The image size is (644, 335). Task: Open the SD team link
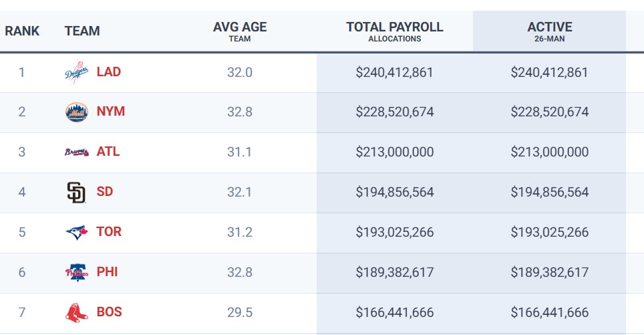pyautogui.click(x=105, y=192)
